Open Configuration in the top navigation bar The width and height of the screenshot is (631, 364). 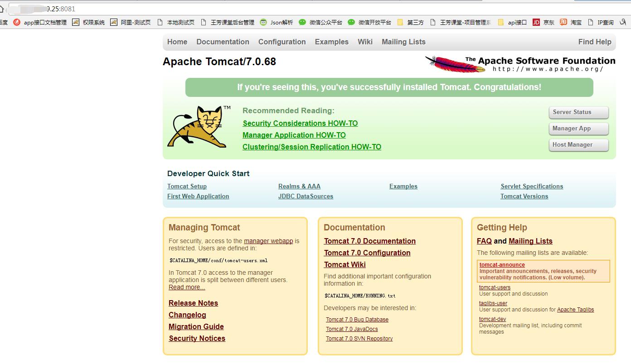click(x=282, y=42)
